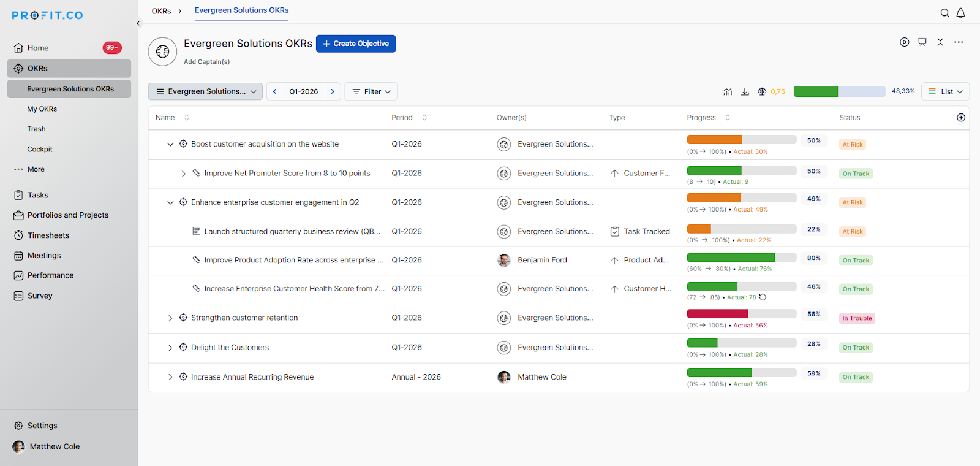Click the overall 48.33% progress bar
The height and width of the screenshot is (466, 980).
pyautogui.click(x=839, y=91)
